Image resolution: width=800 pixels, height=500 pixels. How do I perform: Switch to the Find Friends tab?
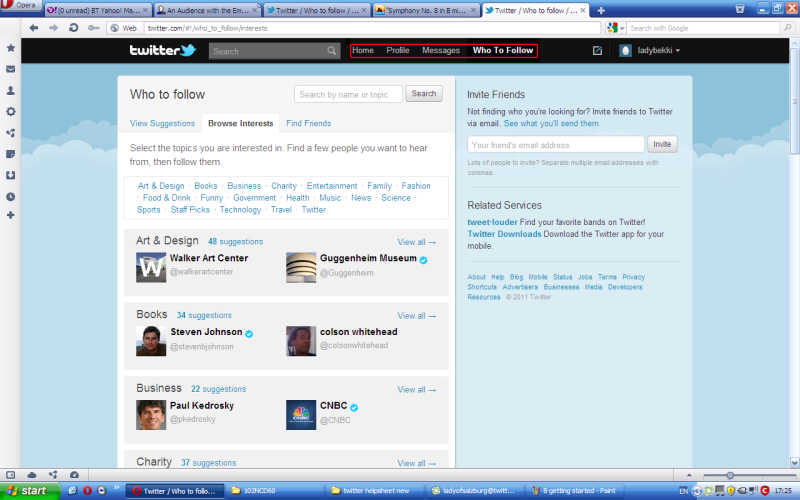pyautogui.click(x=309, y=123)
